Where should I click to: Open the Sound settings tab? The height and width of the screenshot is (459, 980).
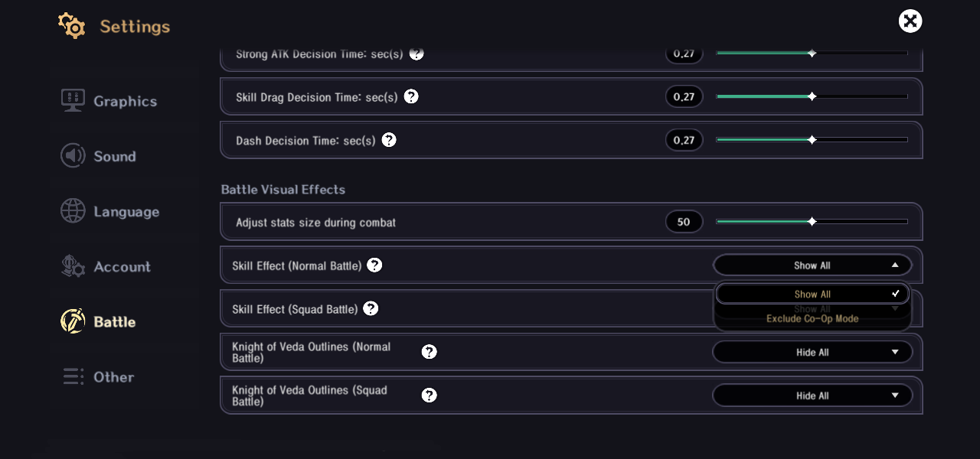(x=114, y=156)
